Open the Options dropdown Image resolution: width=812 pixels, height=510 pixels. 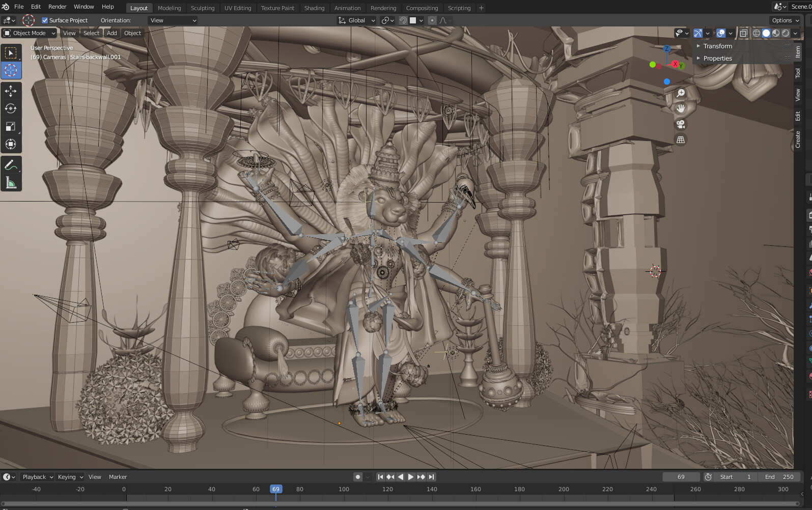click(x=785, y=20)
